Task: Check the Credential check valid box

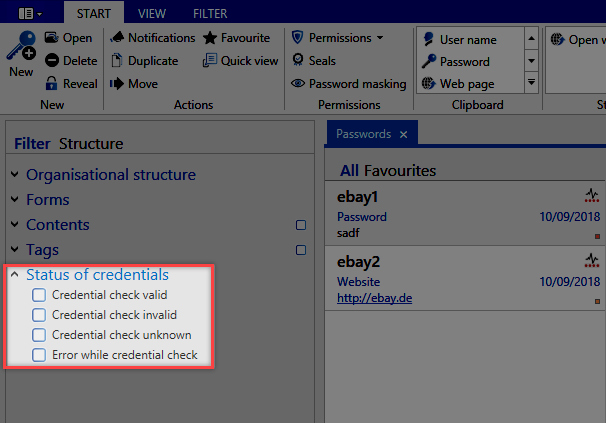Action: coord(39,295)
